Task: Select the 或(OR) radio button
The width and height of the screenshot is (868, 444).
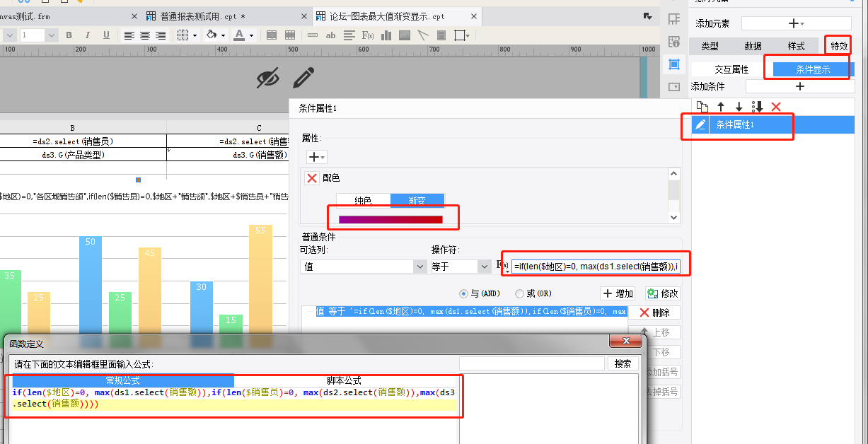Action: click(x=520, y=293)
